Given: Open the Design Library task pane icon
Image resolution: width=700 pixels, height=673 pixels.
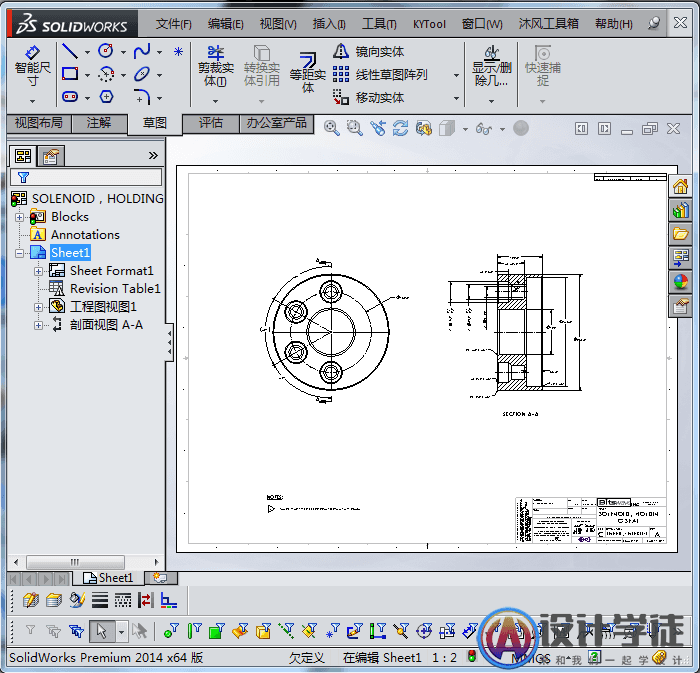Looking at the screenshot, I should click(680, 210).
